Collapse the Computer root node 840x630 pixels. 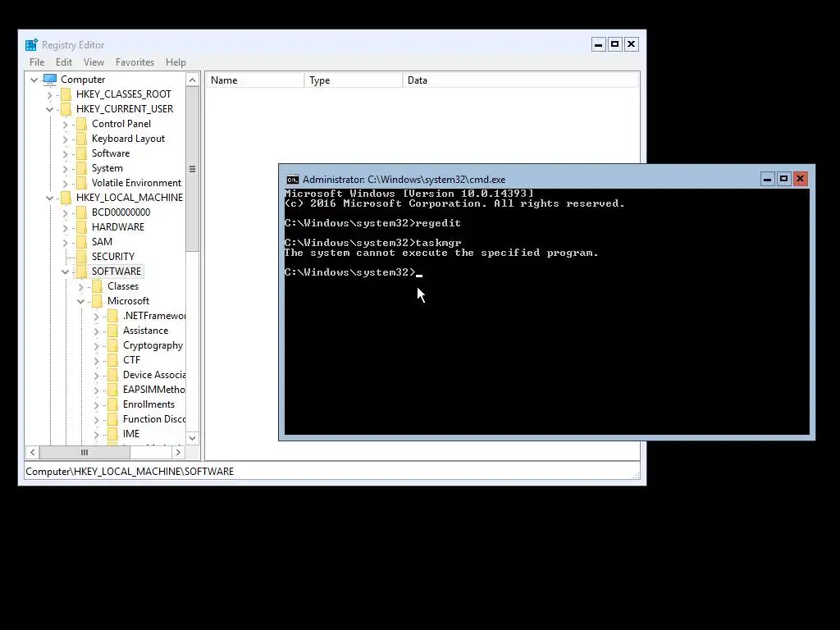[34, 80]
